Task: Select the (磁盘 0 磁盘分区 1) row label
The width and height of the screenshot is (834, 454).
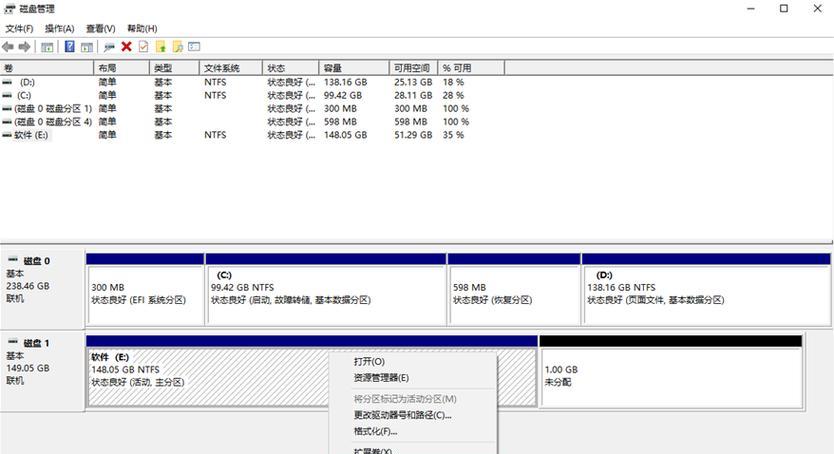Action: (x=53, y=109)
